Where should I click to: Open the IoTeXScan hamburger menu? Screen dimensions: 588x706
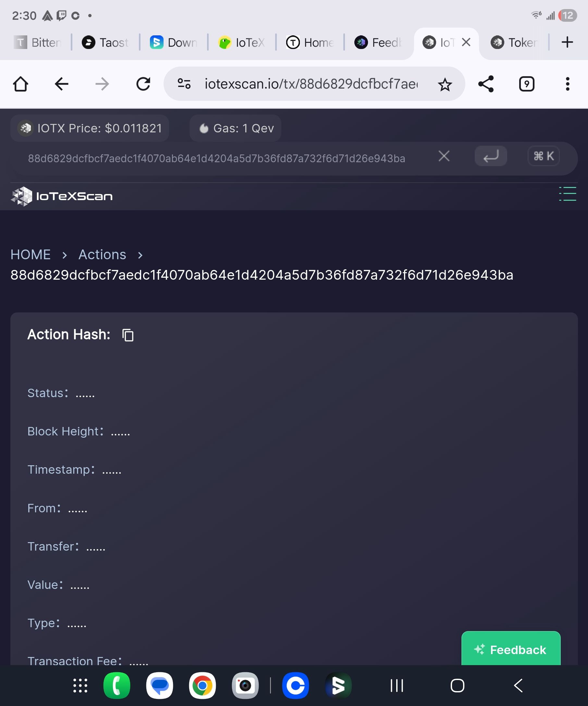tap(568, 194)
